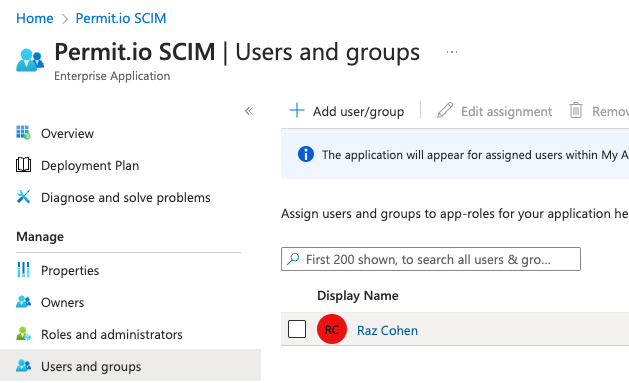Go to Roles and administrators menu item
629x383 pixels.
(x=112, y=334)
